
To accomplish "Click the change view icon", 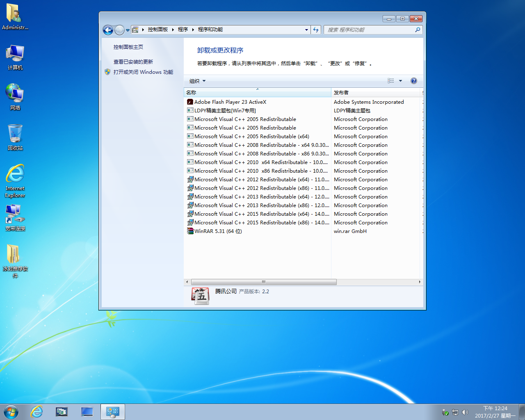I will (390, 81).
